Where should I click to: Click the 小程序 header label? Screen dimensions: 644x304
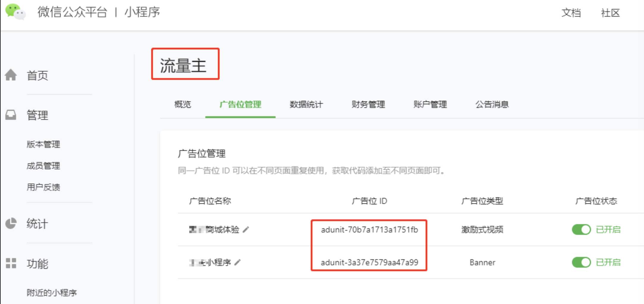point(142,12)
